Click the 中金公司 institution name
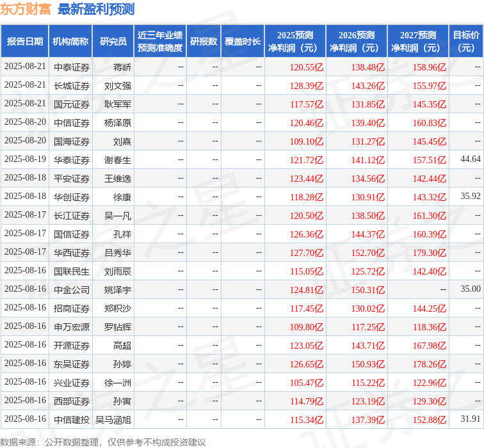 [x=72, y=289]
